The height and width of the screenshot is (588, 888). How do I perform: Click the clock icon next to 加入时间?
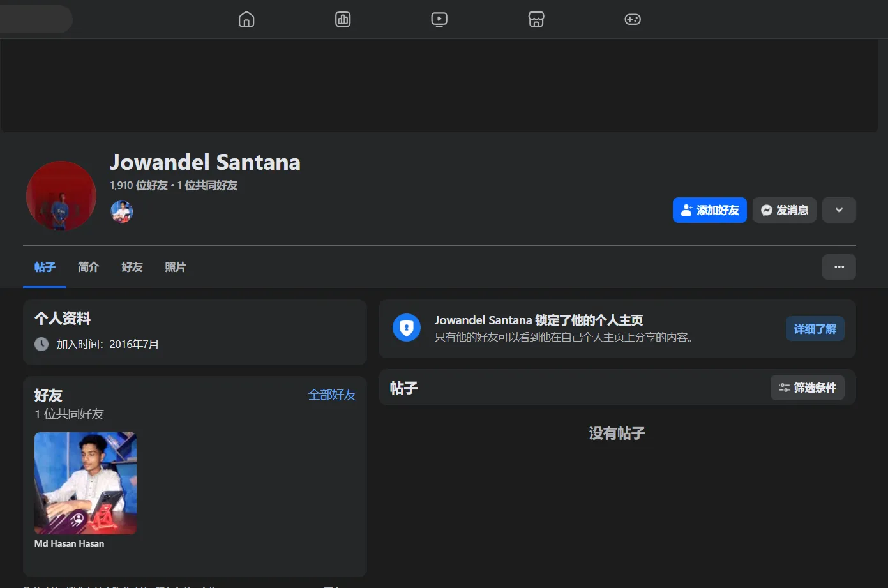click(41, 343)
